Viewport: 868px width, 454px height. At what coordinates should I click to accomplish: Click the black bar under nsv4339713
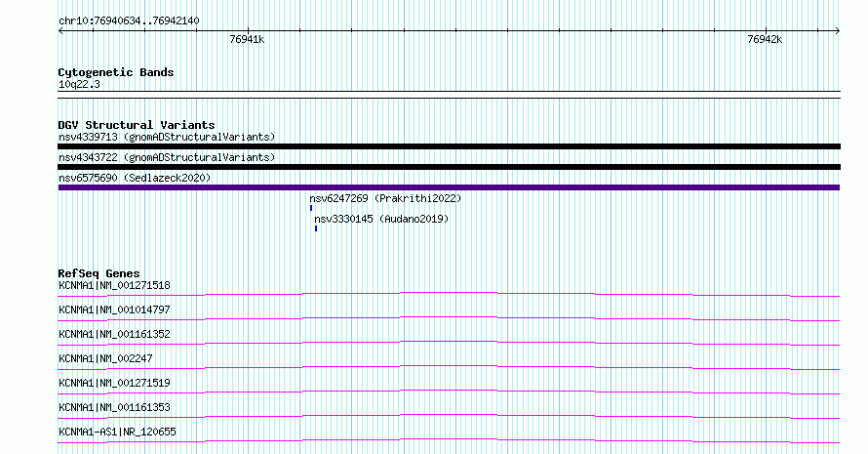pyautogui.click(x=449, y=146)
